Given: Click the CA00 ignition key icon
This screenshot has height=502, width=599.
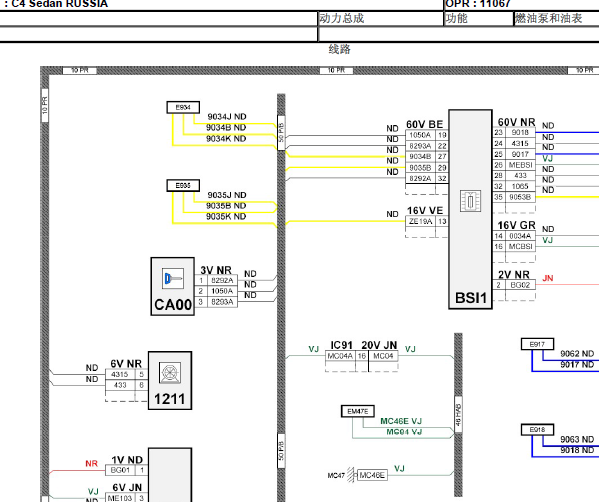Looking at the screenshot, I should click(173, 279).
